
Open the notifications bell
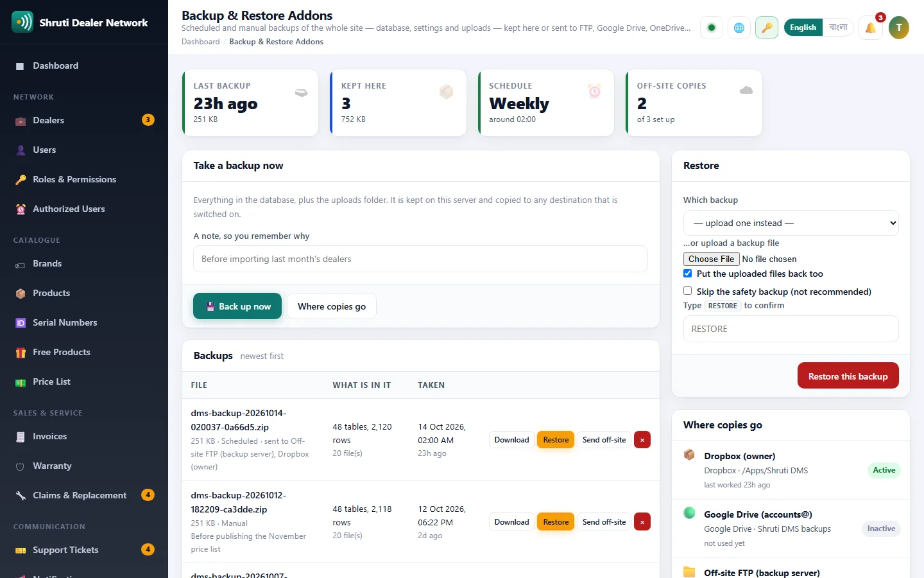tap(871, 28)
